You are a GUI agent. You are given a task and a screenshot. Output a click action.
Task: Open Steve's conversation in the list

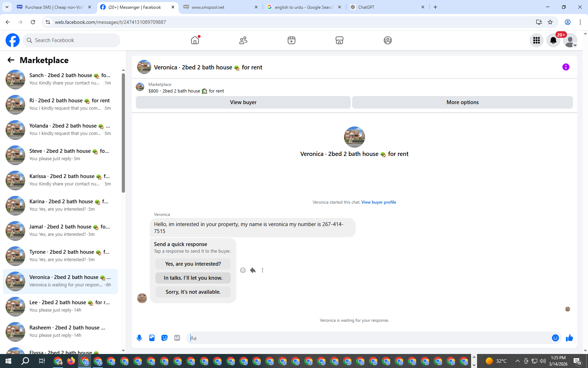pos(60,155)
